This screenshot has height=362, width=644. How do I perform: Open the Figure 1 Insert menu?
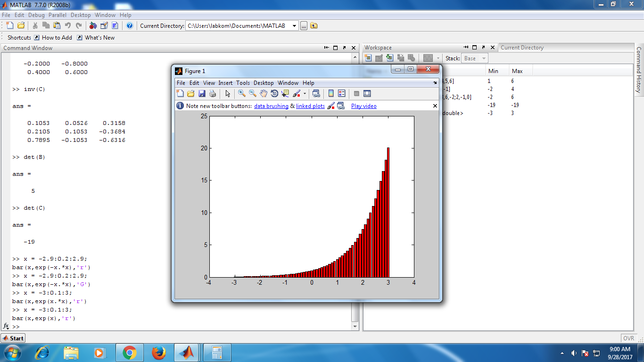point(225,83)
